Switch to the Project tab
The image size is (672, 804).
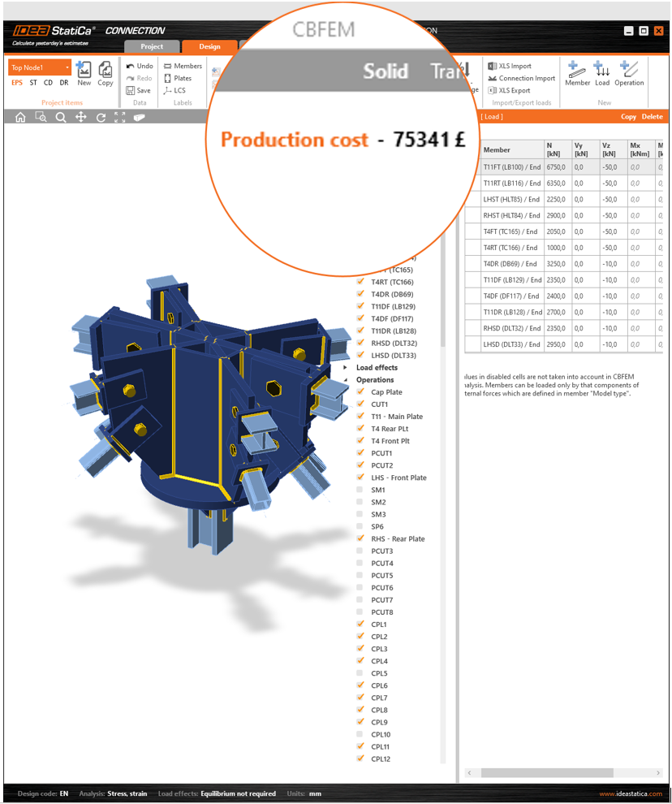coord(152,46)
